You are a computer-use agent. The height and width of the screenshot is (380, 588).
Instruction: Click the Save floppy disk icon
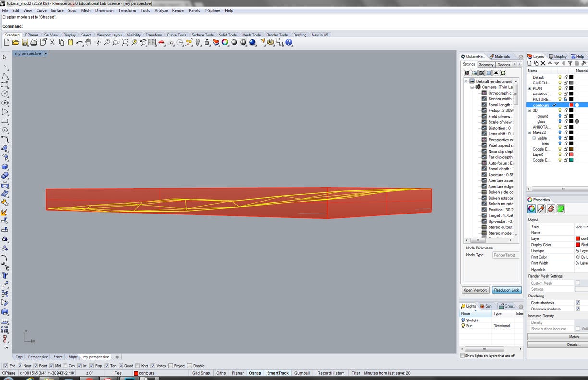tap(25, 42)
